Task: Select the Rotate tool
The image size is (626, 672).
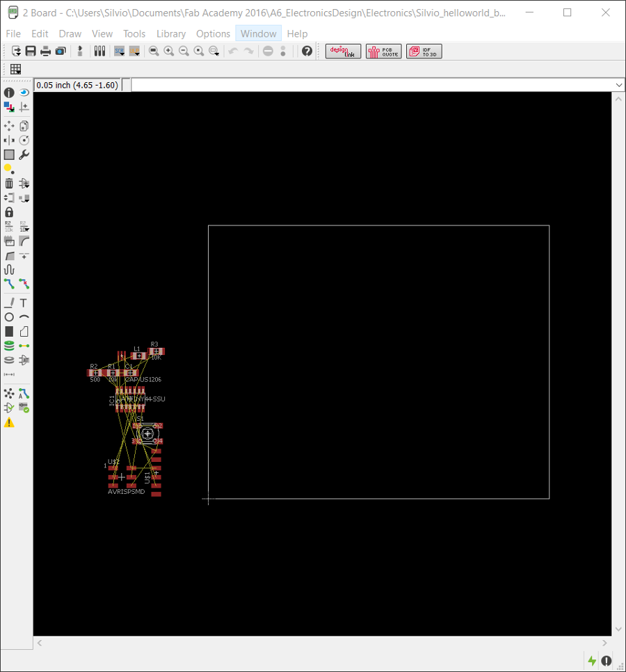Action: (24, 140)
